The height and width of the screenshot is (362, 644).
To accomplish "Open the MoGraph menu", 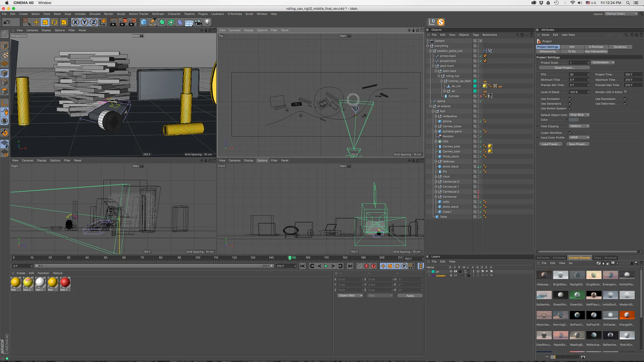I will 158,14.
